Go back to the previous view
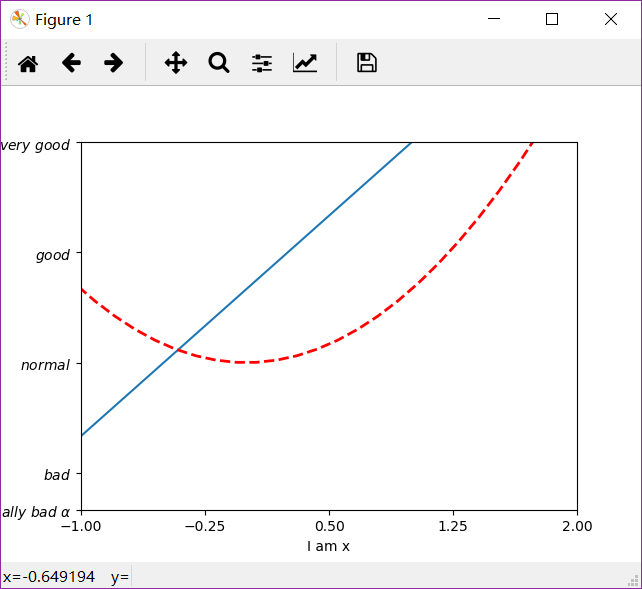642x589 pixels. click(71, 63)
